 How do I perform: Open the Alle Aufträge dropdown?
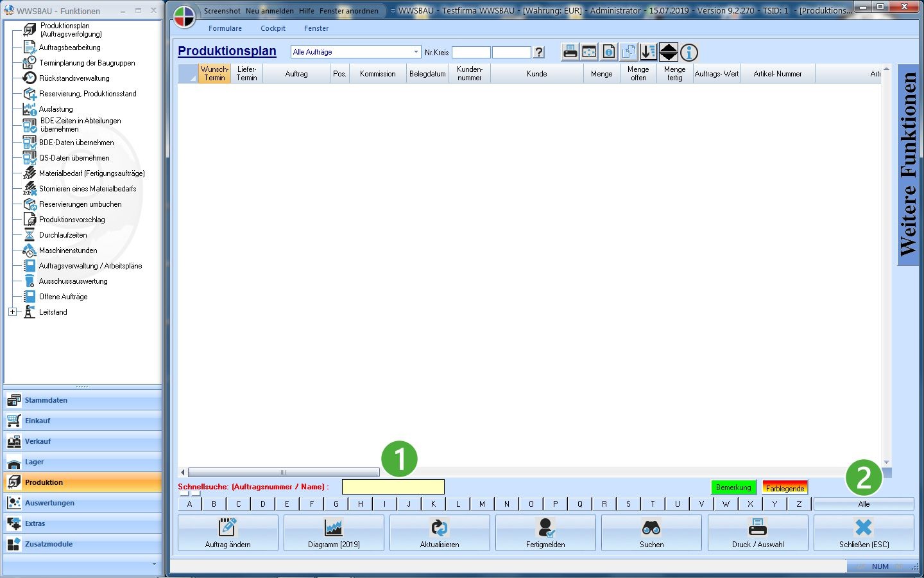coord(416,52)
